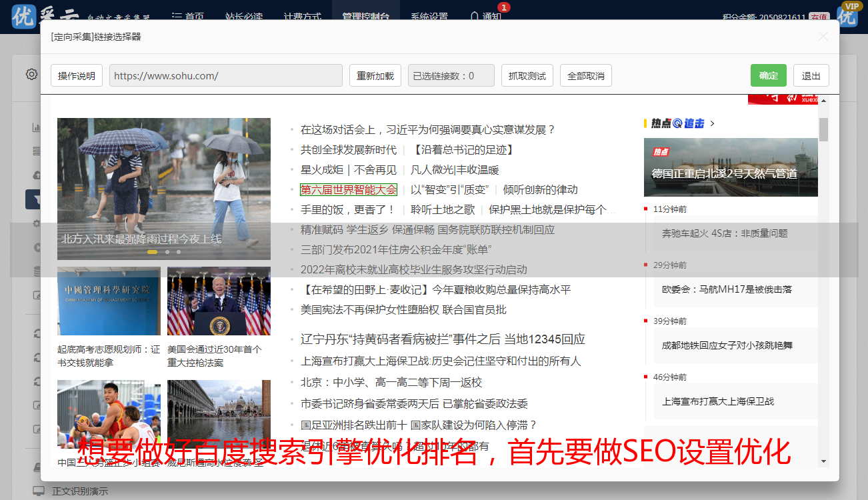
Task: Click the URL field showing sohu.com
Action: pyautogui.click(x=225, y=75)
